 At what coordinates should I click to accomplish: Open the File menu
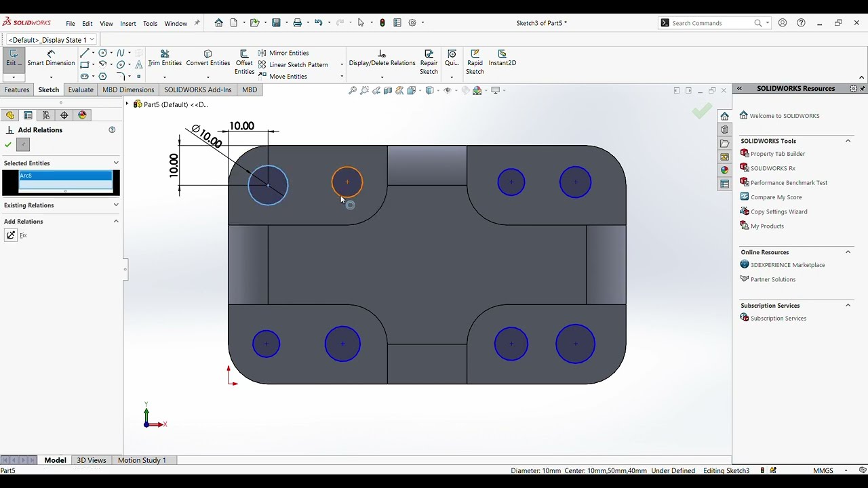click(71, 24)
